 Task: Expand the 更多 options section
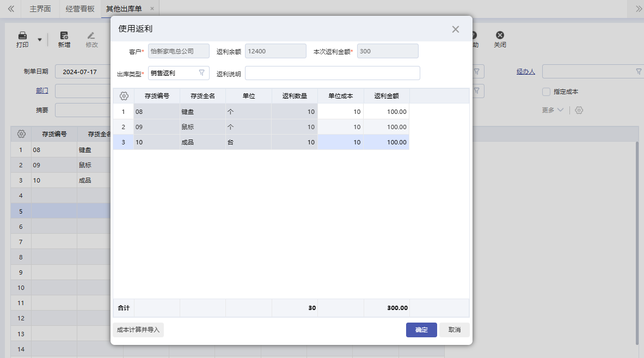(552, 110)
